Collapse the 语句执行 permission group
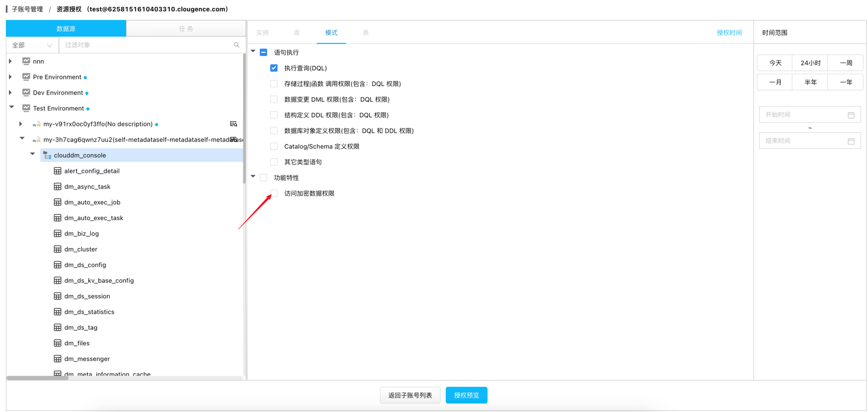Viewport: 868px width, 412px height. (253, 51)
